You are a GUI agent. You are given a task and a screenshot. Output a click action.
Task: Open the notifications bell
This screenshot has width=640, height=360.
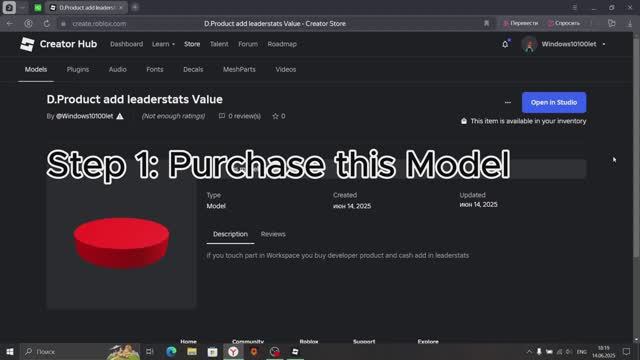[x=505, y=44]
